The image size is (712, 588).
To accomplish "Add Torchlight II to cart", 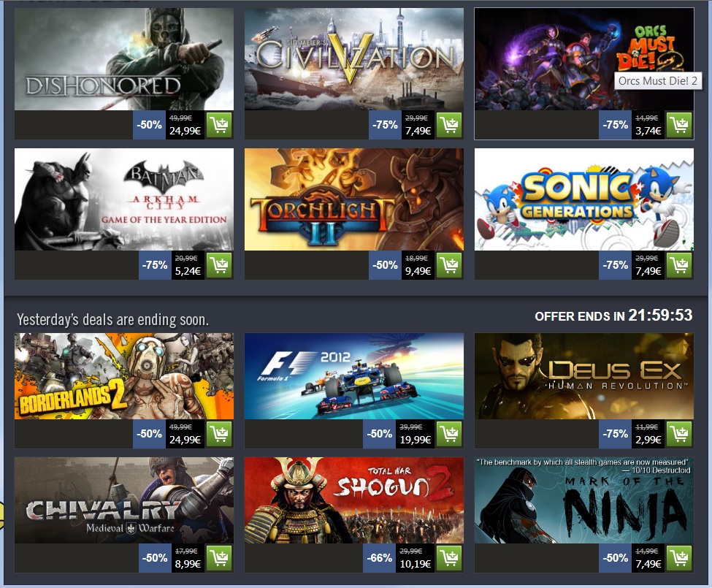I will 449,265.
